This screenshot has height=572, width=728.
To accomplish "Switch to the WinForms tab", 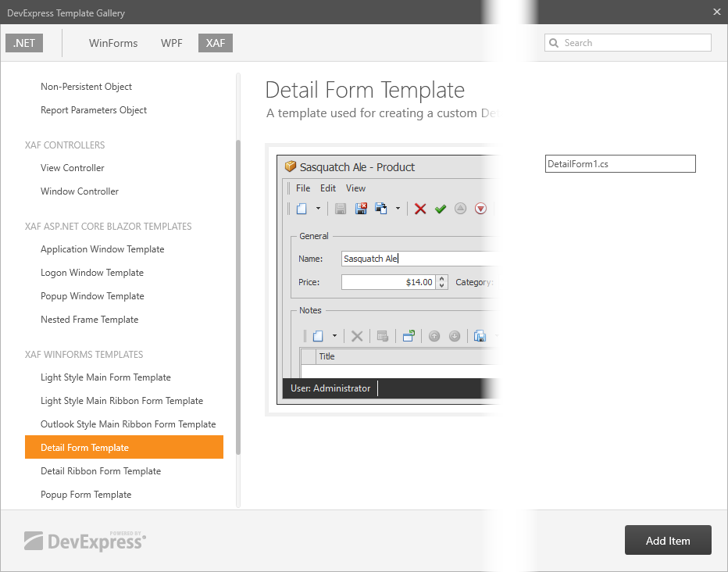I will point(113,43).
